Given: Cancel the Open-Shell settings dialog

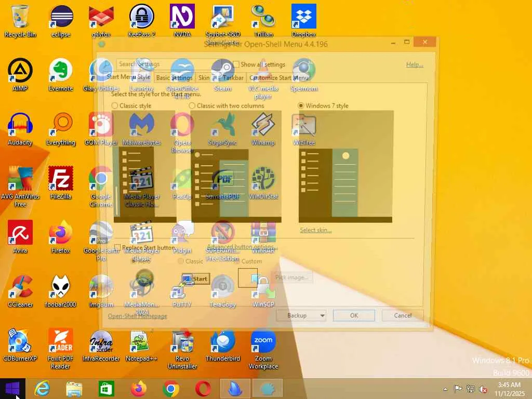Looking at the screenshot, I should coord(403,315).
